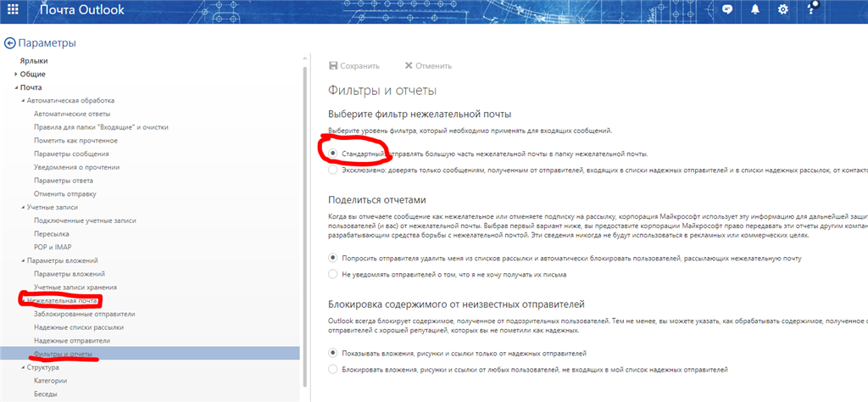Open Подключенные учетные записи
This screenshot has height=402, width=868.
click(x=85, y=221)
